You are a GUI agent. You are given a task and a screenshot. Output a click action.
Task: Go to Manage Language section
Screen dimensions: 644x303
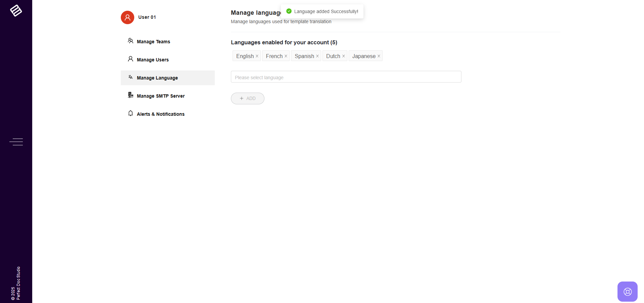tap(157, 78)
